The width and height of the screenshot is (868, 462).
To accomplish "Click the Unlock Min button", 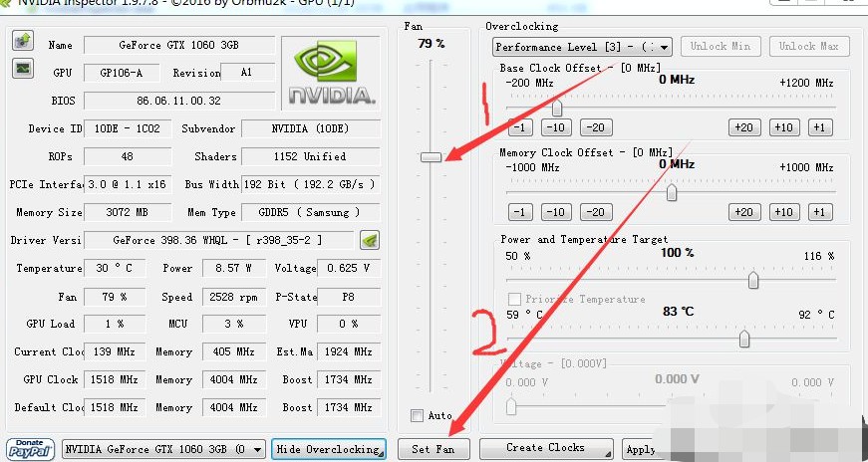I will (722, 47).
